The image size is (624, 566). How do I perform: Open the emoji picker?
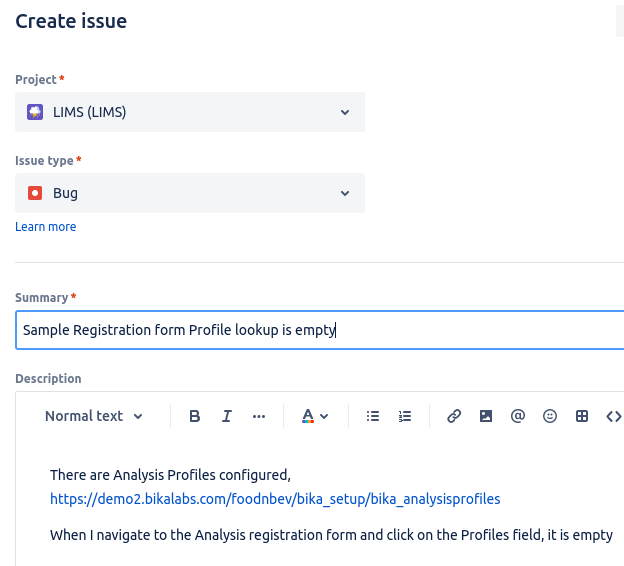[550, 416]
